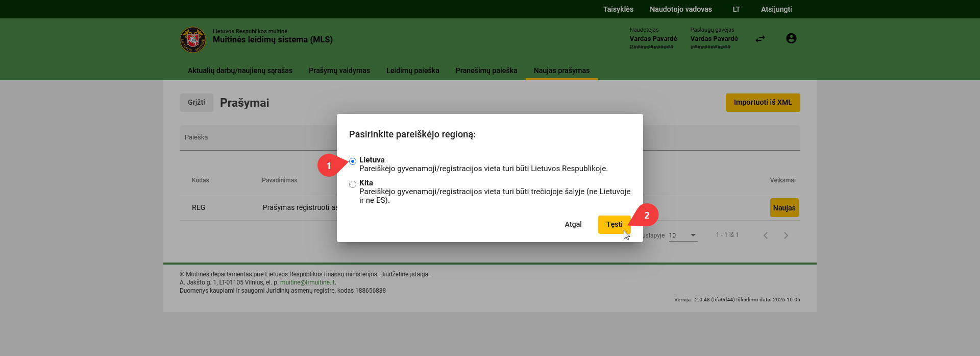Click the Lithuanian Customs logo emblem
Screen dimensions: 980x356
(x=193, y=39)
